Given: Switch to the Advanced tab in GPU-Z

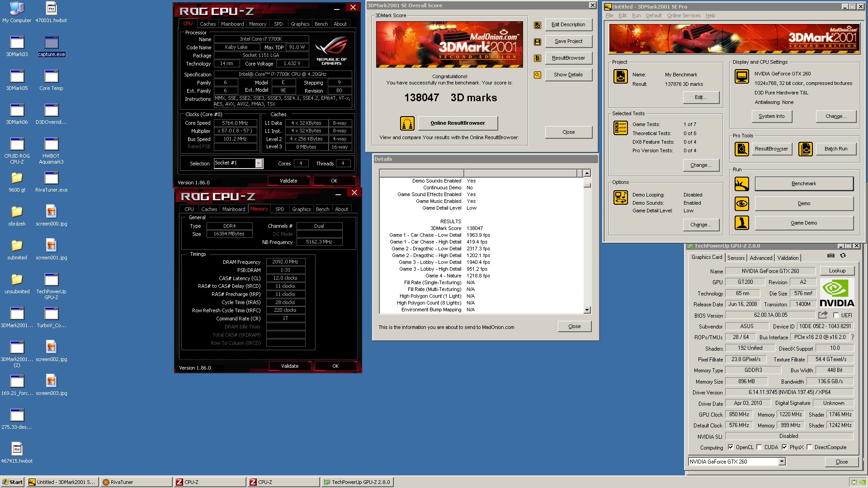Looking at the screenshot, I should click(761, 258).
